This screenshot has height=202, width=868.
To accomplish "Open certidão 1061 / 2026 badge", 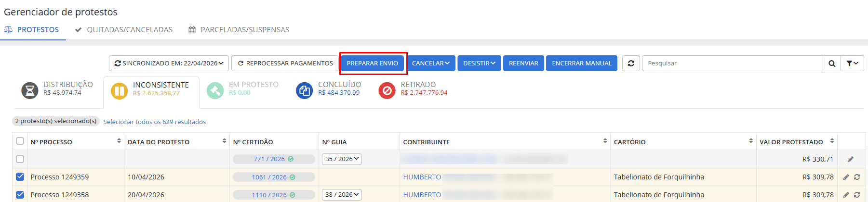I will coord(274,177).
